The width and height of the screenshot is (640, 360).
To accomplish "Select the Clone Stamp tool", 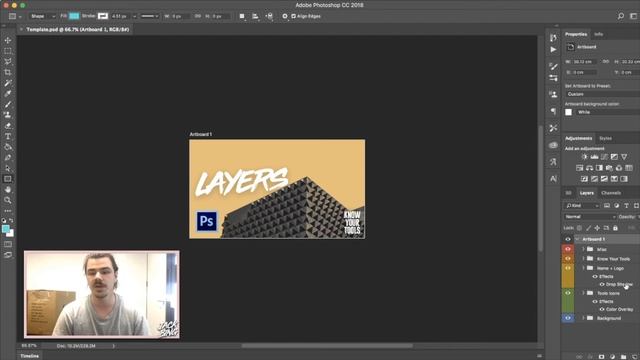I will pos(8,115).
